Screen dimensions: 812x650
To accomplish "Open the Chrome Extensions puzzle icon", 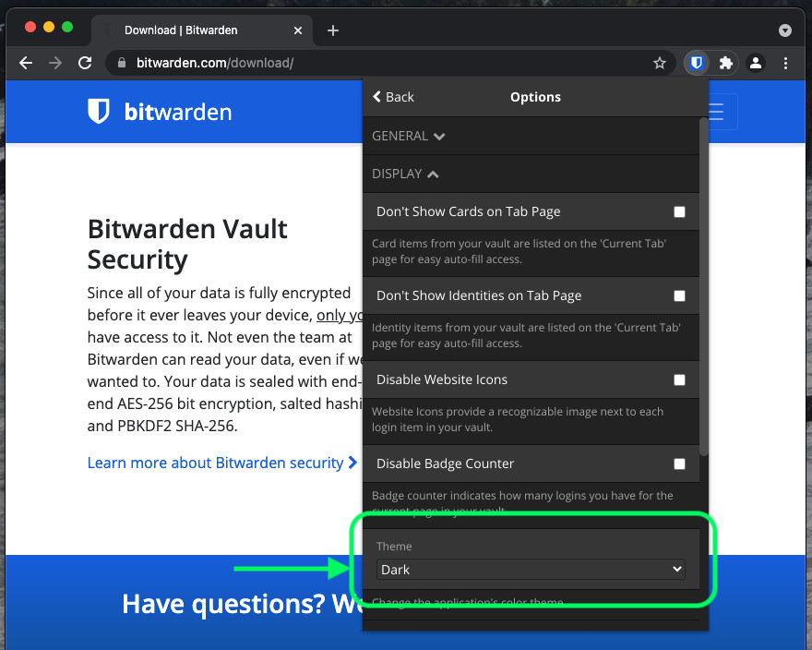I will 726,63.
